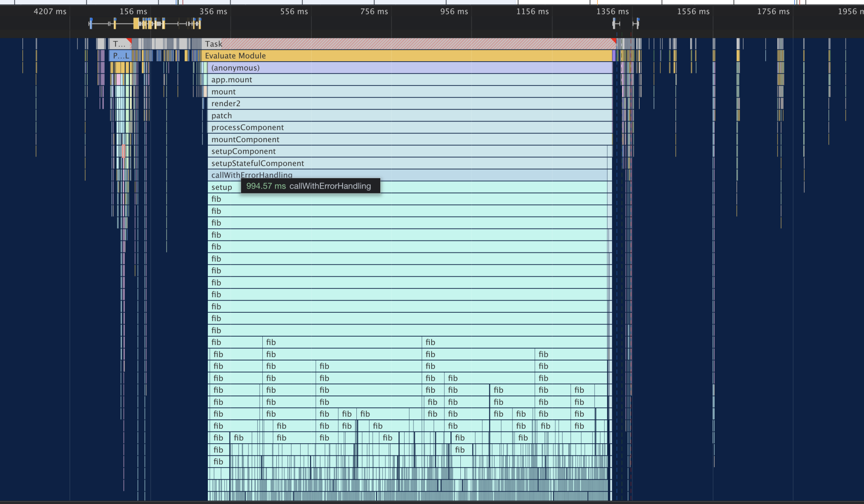This screenshot has height=504, width=864.
Task: Click the 756 ms ruler mark
Action: click(x=374, y=11)
